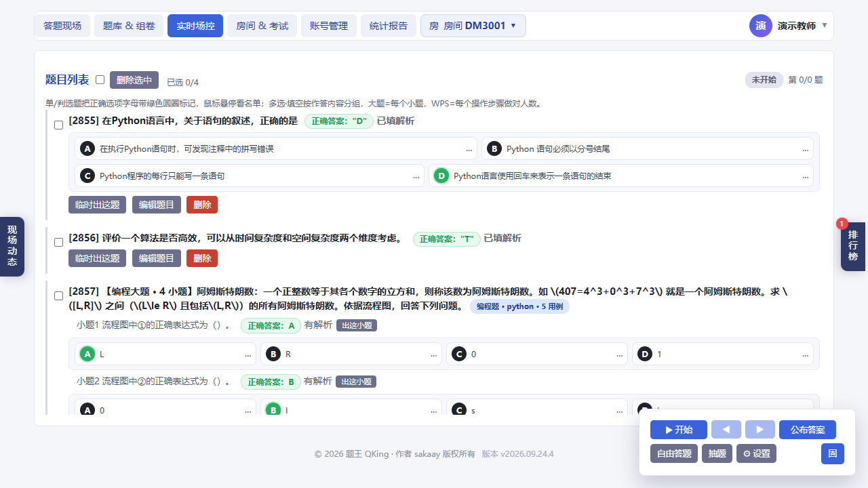Click the 公布答案 button
Screen dimensions: 868x488
[808, 430]
